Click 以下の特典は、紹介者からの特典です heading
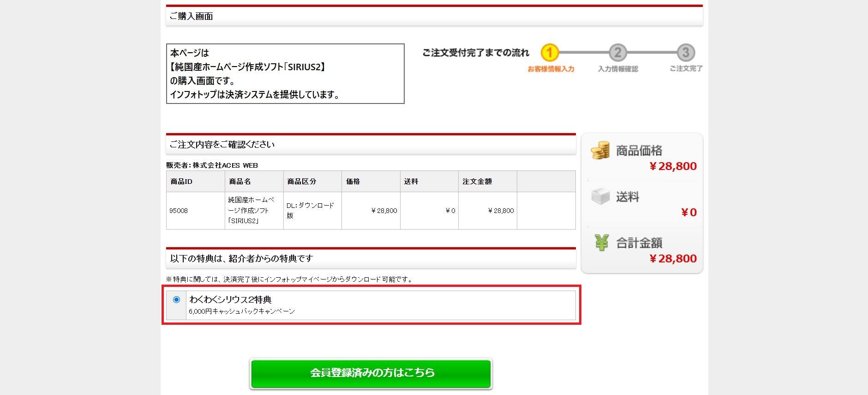This screenshot has height=395, width=868. [241, 259]
